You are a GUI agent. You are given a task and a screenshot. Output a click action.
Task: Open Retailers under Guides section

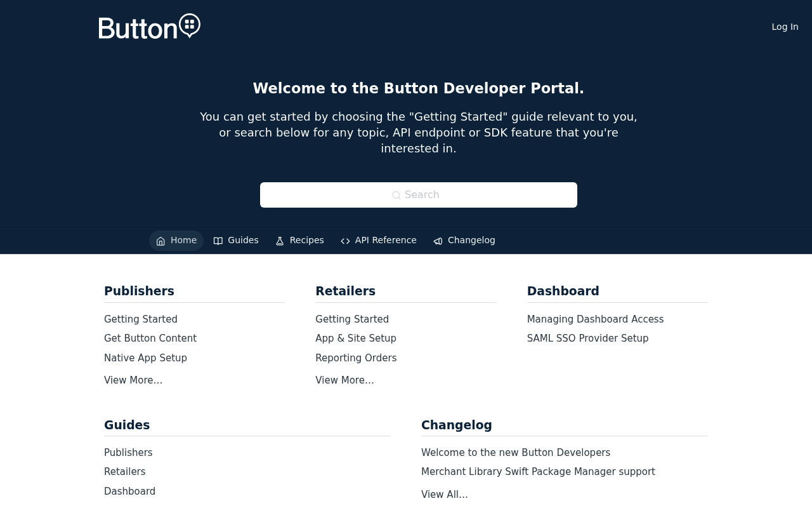[125, 472]
